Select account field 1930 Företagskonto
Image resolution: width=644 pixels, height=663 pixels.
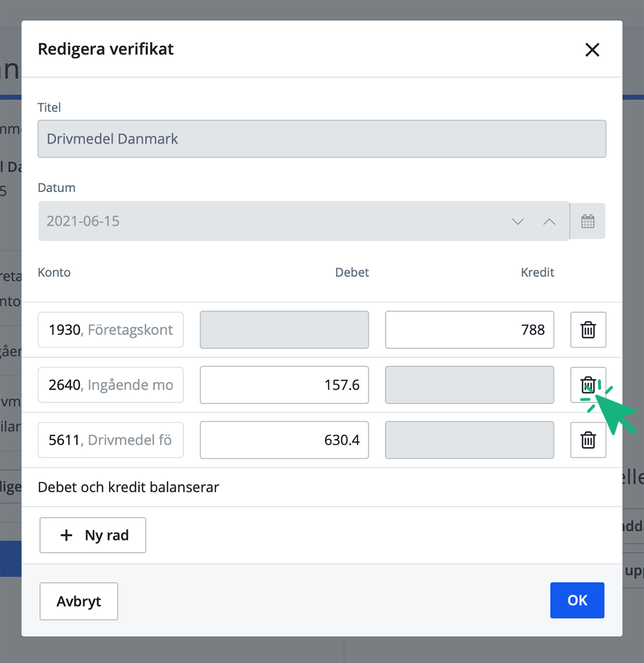(111, 330)
